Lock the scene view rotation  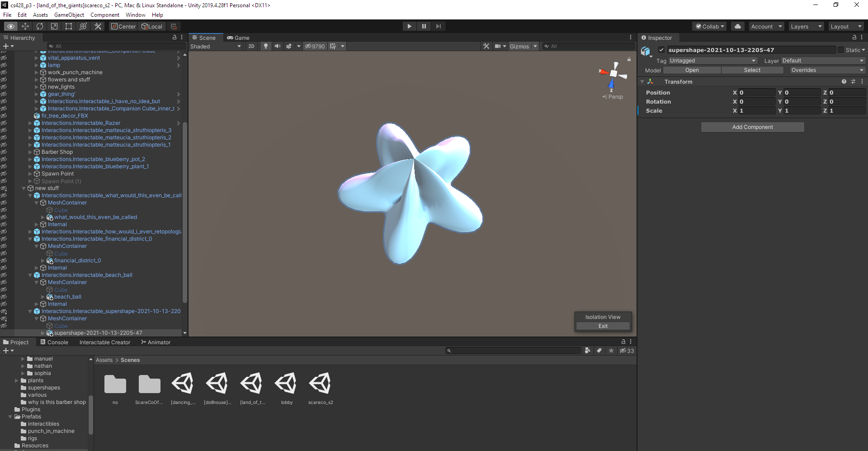tap(629, 59)
